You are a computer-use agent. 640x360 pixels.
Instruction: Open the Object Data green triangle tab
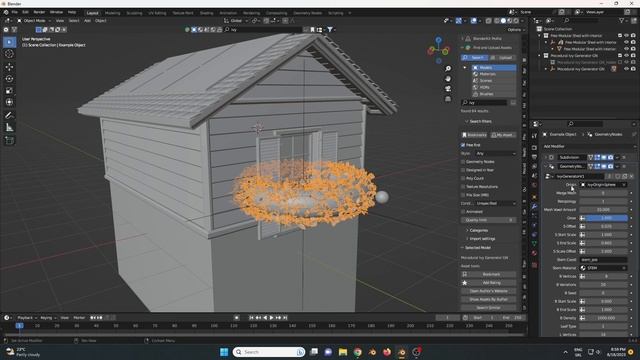(x=534, y=243)
